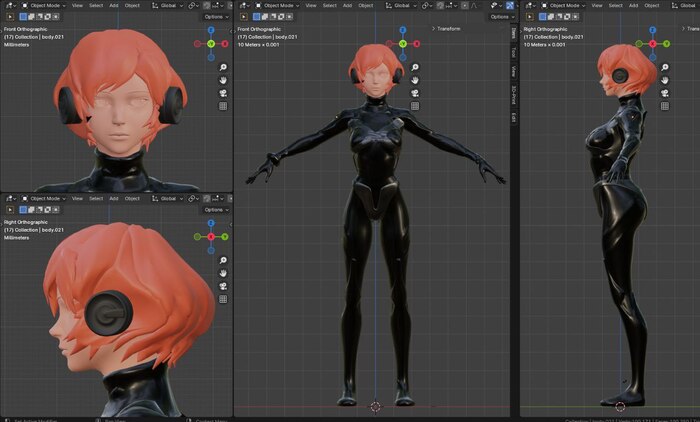This screenshot has width=700, height=422.
Task: Open Item tab in center viewport sidebar
Action: 514,33
